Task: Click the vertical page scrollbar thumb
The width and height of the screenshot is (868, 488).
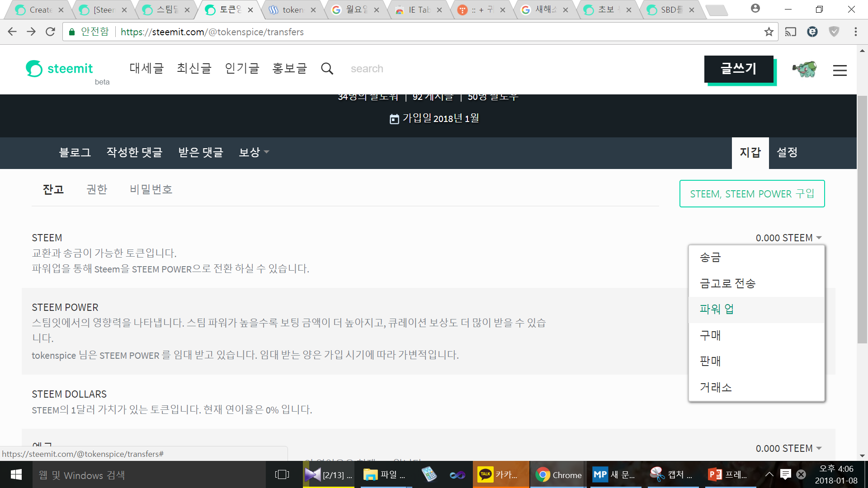Action: pyautogui.click(x=862, y=220)
